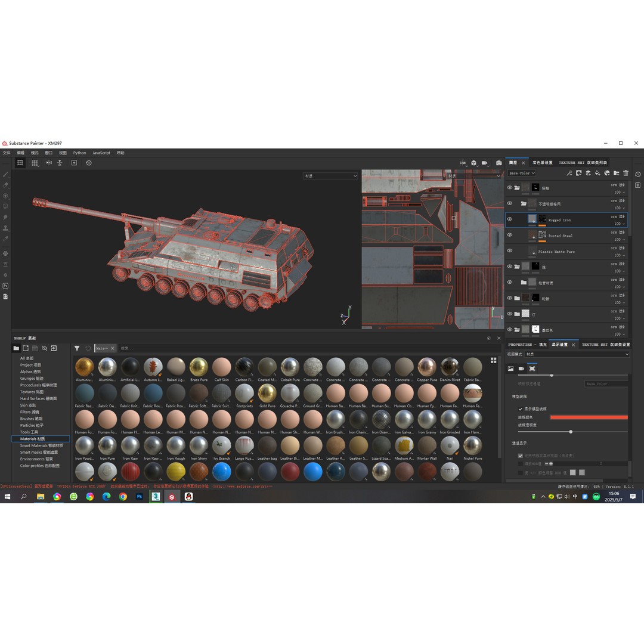The width and height of the screenshot is (644, 644).
Task: Open the 文件 menu
Action: click(7, 153)
